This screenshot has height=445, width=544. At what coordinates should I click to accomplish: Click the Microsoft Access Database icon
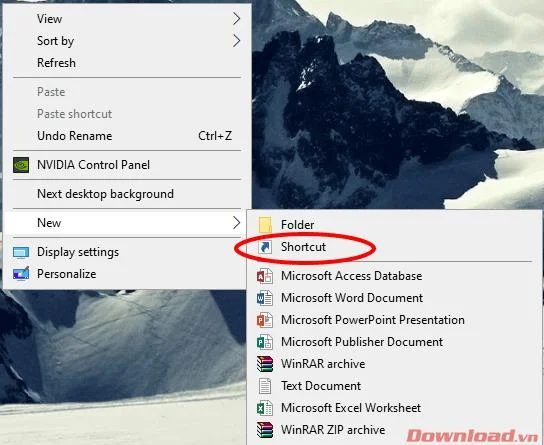tap(265, 276)
